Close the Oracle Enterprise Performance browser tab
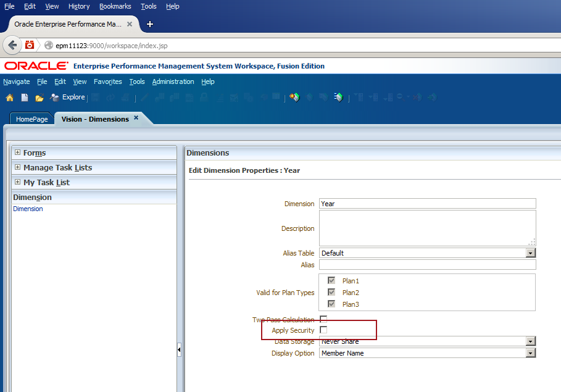561x392 pixels. click(130, 24)
